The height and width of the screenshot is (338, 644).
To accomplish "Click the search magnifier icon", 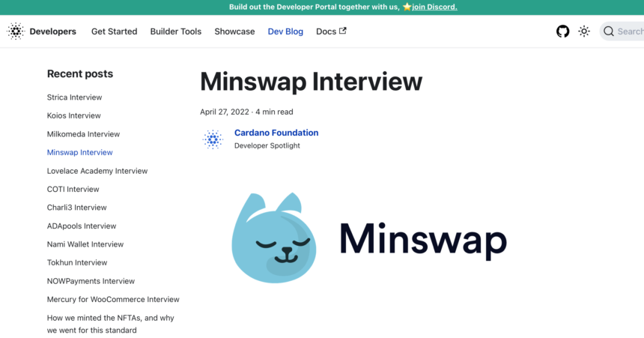I will tap(609, 31).
